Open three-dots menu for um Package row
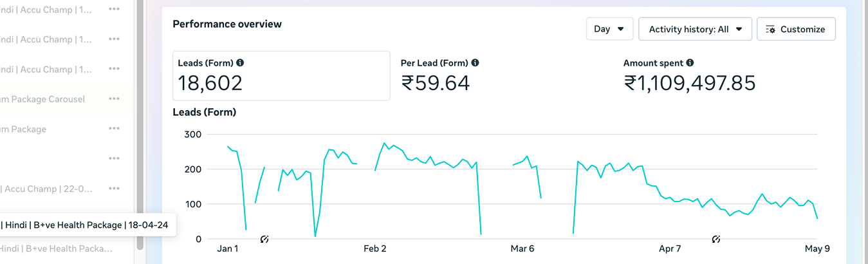 click(114, 129)
